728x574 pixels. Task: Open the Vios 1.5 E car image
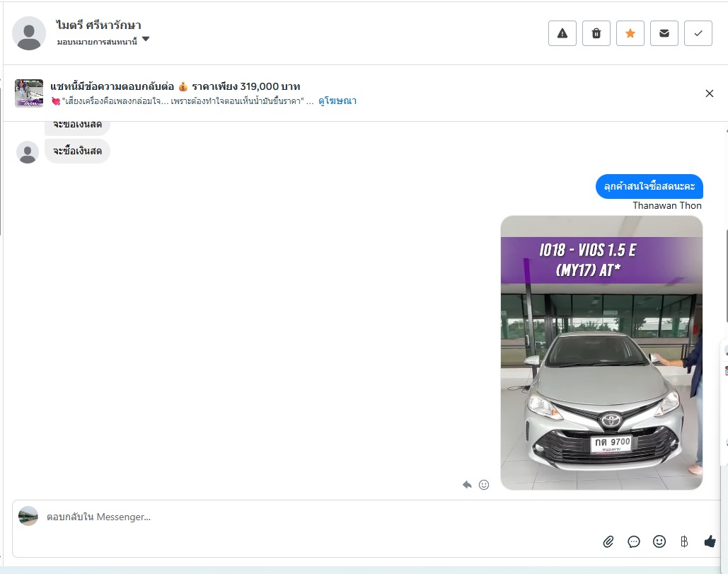tap(601, 352)
